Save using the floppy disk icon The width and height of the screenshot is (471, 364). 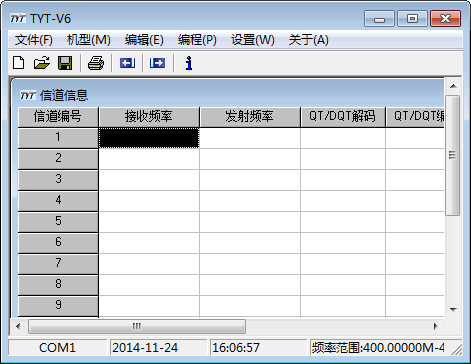click(x=65, y=63)
